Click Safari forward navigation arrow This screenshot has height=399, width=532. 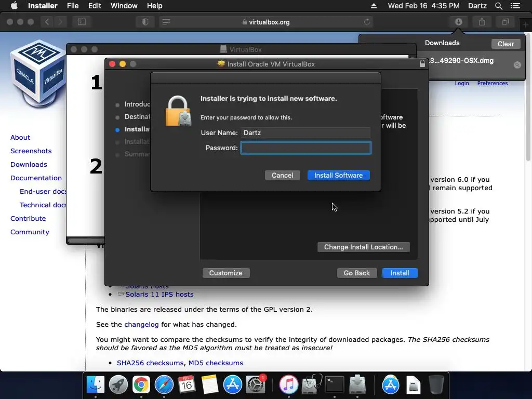point(60,22)
